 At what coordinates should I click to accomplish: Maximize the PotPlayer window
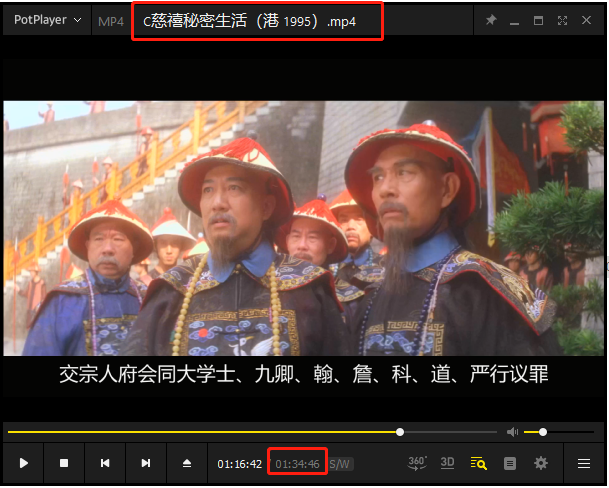point(538,21)
